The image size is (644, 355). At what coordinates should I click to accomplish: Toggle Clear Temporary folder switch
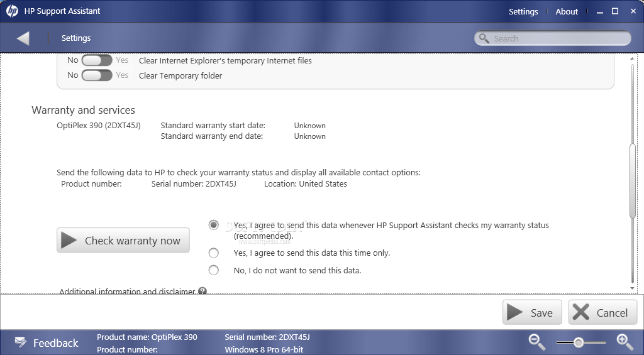point(96,75)
